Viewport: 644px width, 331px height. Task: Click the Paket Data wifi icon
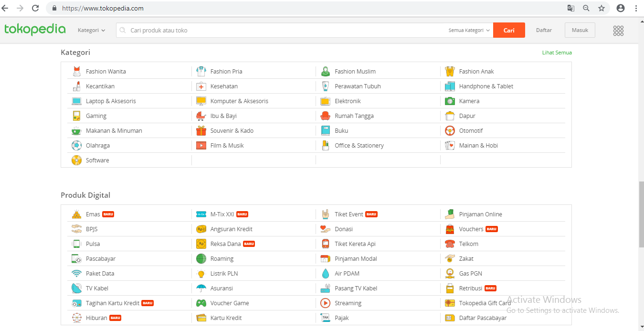click(76, 274)
